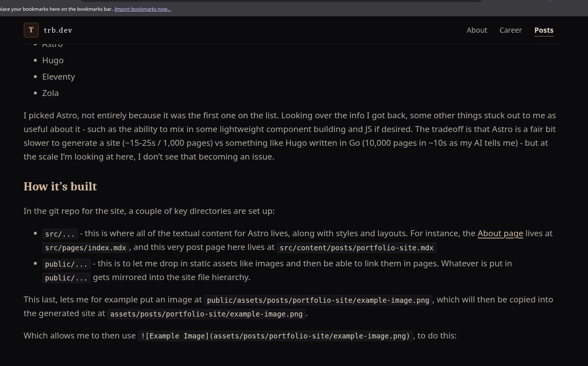Click the Zola list item
588x366 pixels.
point(50,93)
